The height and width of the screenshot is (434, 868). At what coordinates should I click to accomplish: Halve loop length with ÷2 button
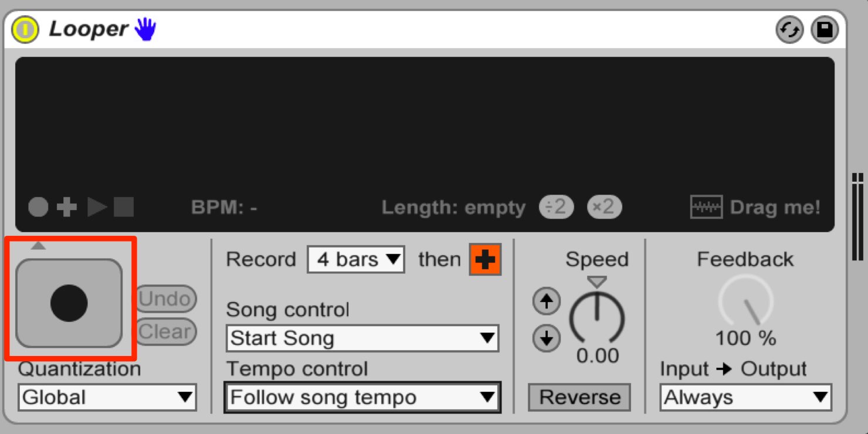556,206
